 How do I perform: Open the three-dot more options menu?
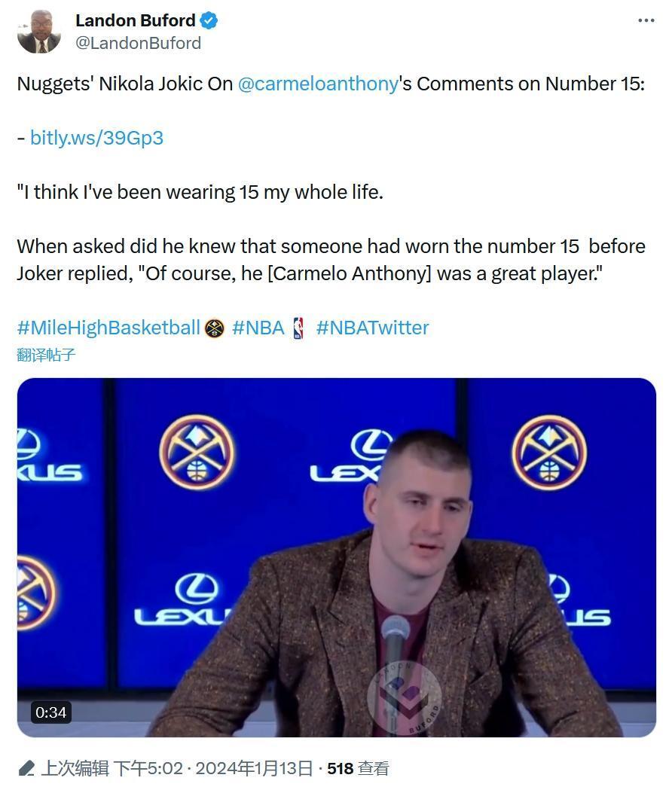(646, 21)
